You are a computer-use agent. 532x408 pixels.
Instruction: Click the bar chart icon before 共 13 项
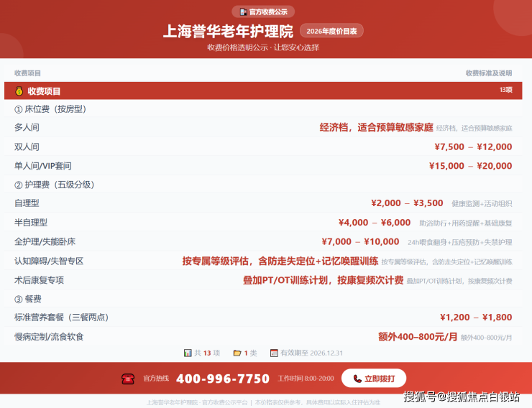click(x=188, y=353)
